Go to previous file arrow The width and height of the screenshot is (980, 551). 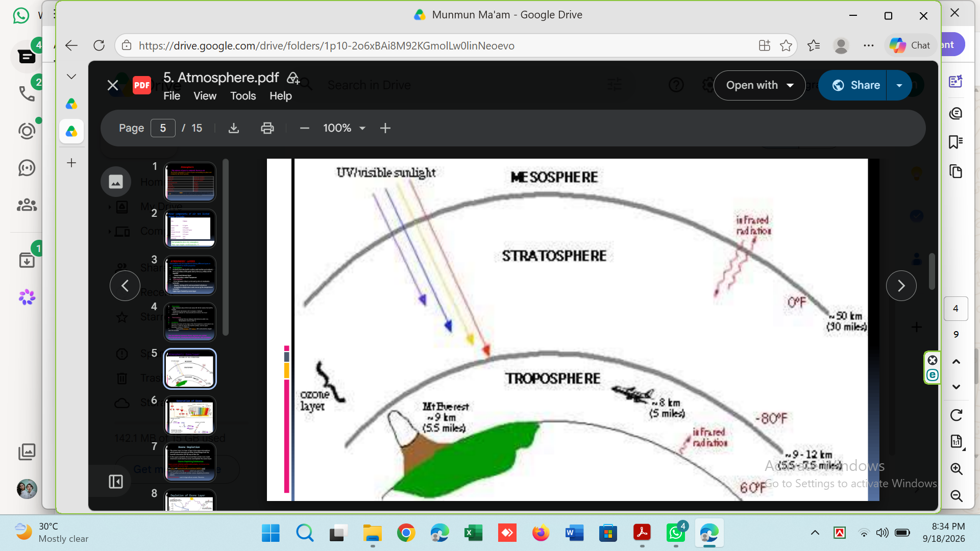(x=125, y=286)
